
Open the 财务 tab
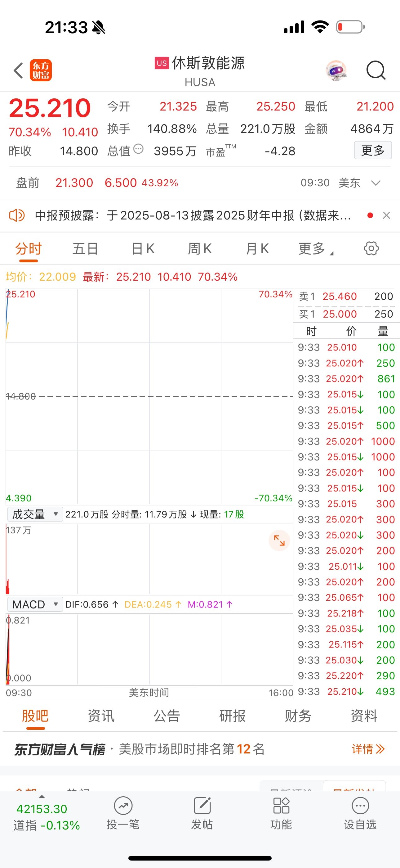click(298, 716)
